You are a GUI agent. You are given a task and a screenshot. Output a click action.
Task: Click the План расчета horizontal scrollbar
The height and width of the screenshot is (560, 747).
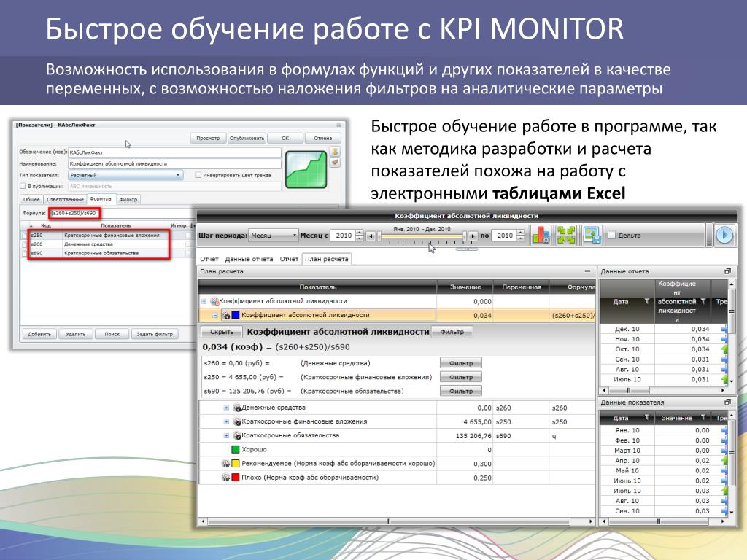pyautogui.click(x=396, y=521)
